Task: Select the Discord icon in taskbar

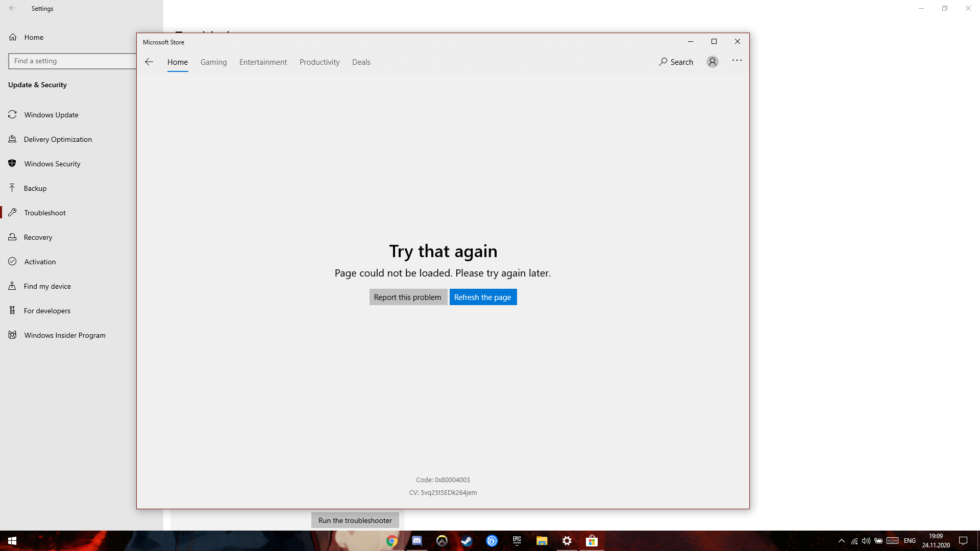Action: click(416, 540)
